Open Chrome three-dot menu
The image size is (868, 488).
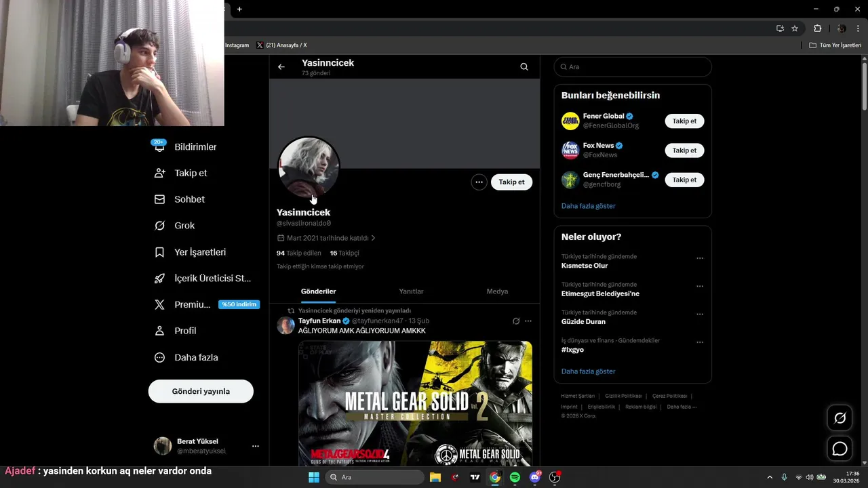[x=858, y=28]
